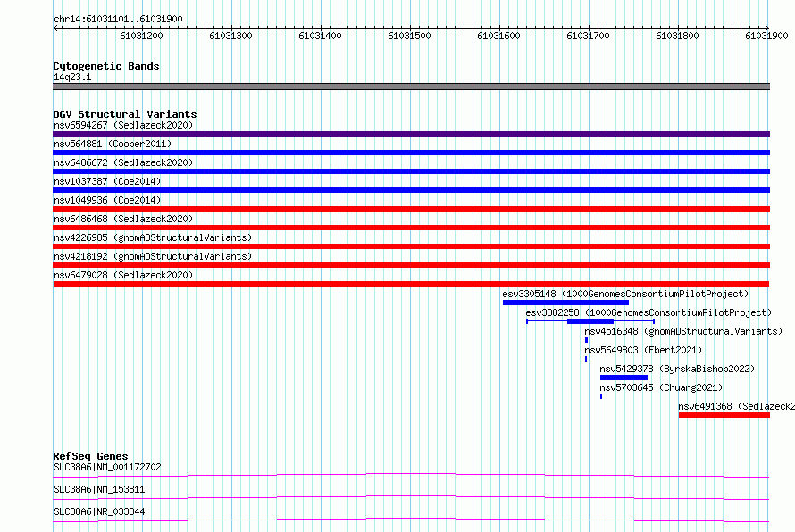Click the red nsv1049936 variant bar
The height and width of the screenshot is (532, 795).
[x=411, y=209]
